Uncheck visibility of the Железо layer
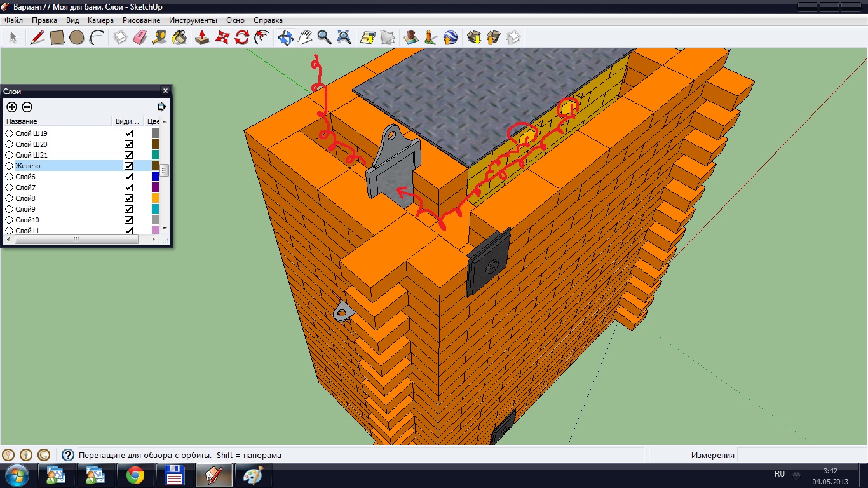The image size is (868, 488). click(129, 166)
